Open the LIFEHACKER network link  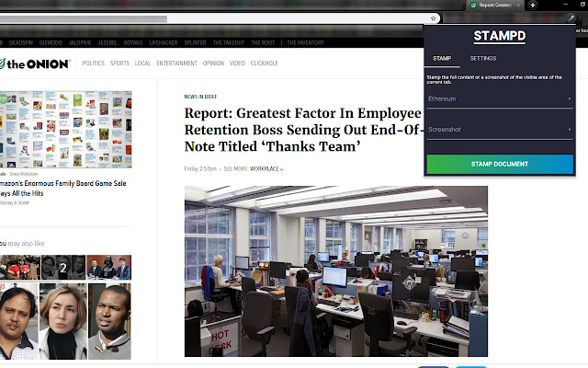coord(164,43)
